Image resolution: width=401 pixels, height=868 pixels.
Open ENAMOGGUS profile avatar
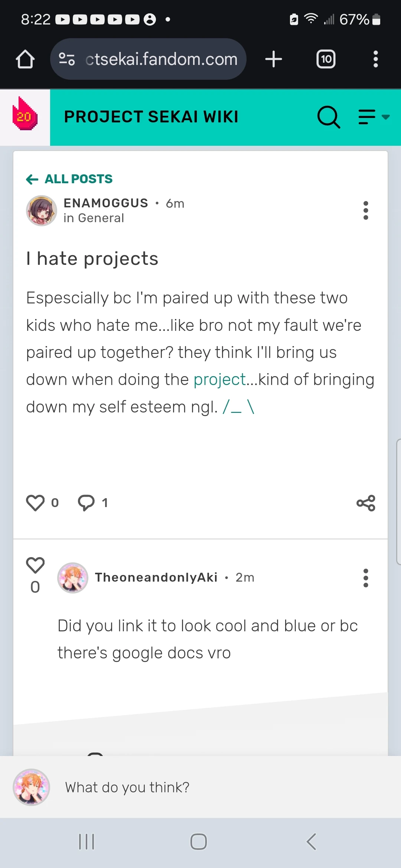click(x=41, y=211)
